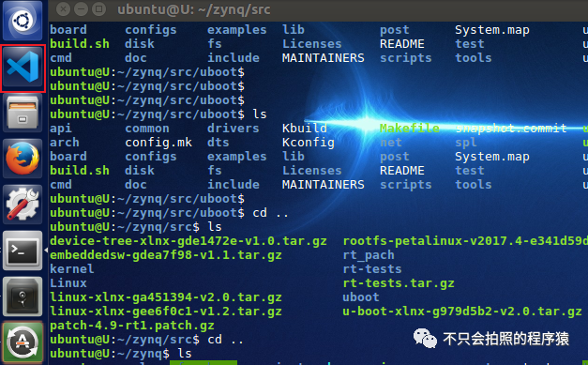
Task: Click the common directory name
Action: tap(147, 129)
